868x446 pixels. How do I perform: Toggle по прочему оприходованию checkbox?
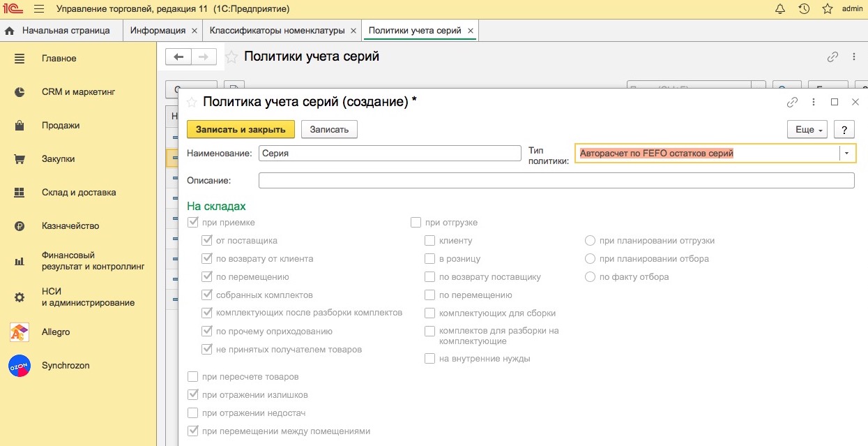pos(206,332)
